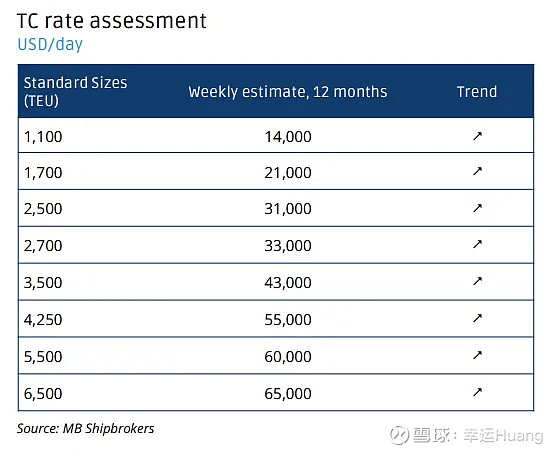Viewport: 560px width, 452px height.
Task: Click the USD/day subtitle
Action: [50, 44]
